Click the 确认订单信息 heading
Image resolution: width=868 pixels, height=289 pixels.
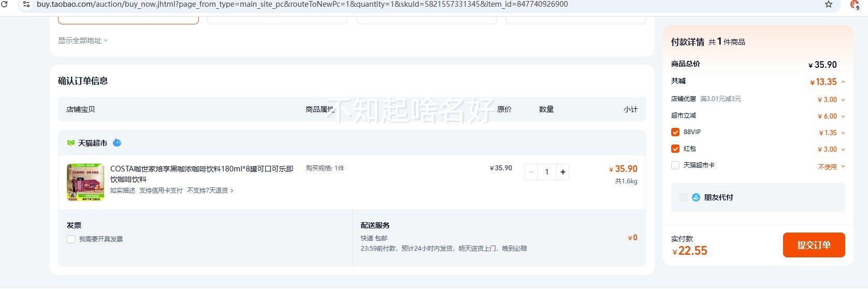[83, 81]
